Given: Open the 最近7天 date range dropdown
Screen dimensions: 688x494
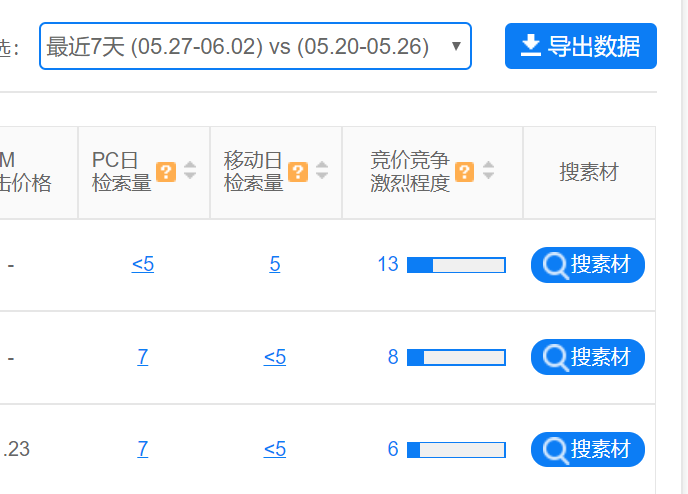Looking at the screenshot, I should pyautogui.click(x=255, y=46).
